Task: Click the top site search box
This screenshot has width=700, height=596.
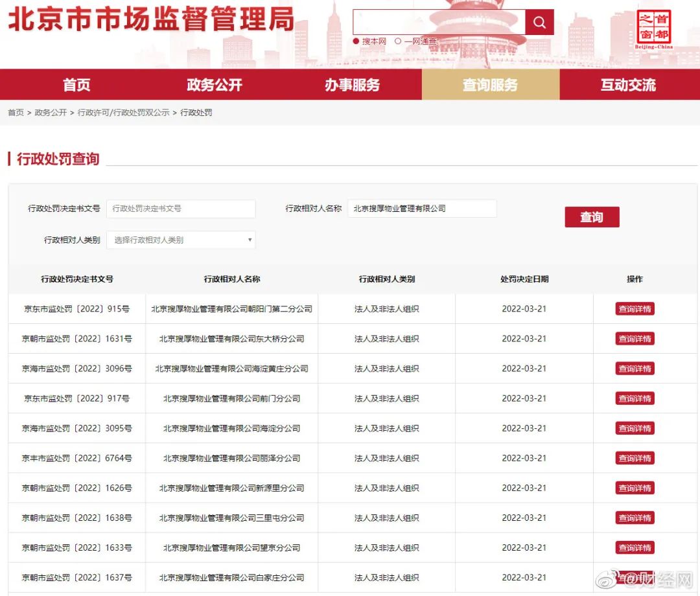Action: (x=437, y=22)
